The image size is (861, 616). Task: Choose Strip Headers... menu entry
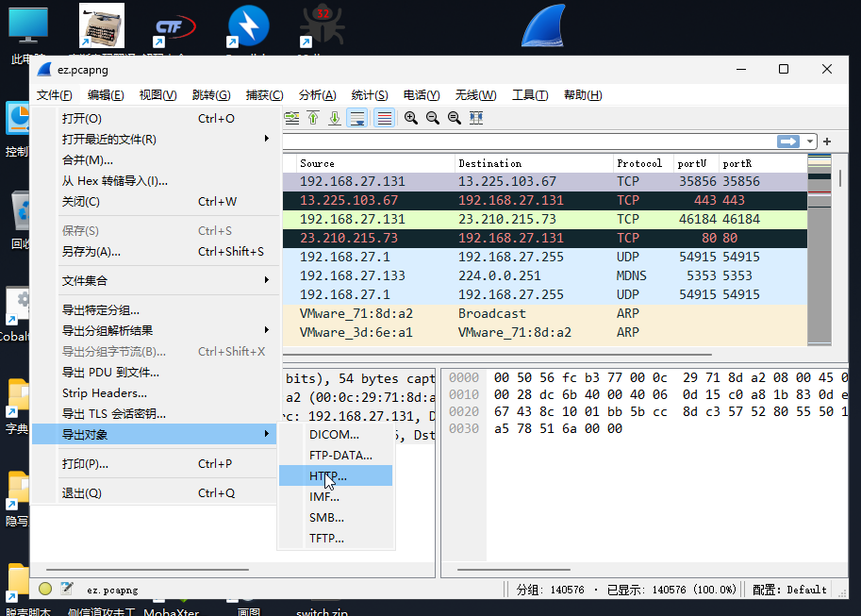pyautogui.click(x=155, y=393)
